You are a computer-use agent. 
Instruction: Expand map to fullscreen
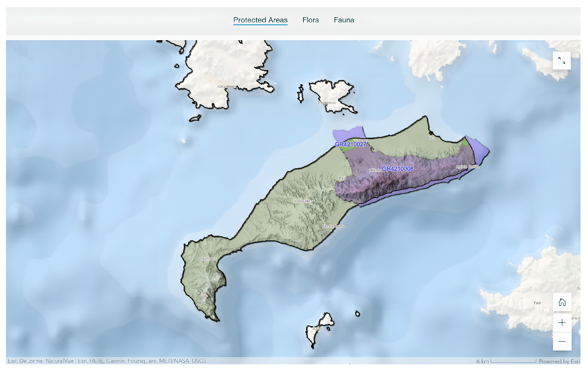(561, 60)
